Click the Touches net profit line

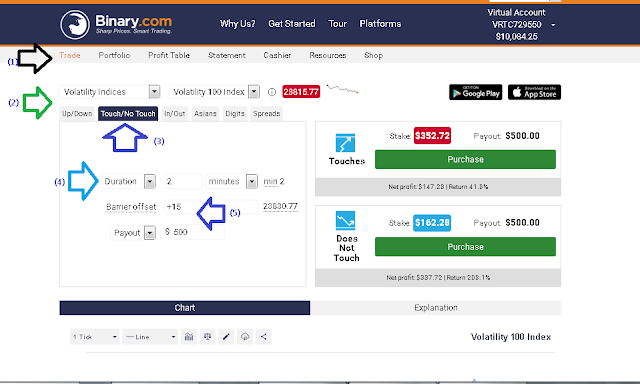pyautogui.click(x=438, y=187)
